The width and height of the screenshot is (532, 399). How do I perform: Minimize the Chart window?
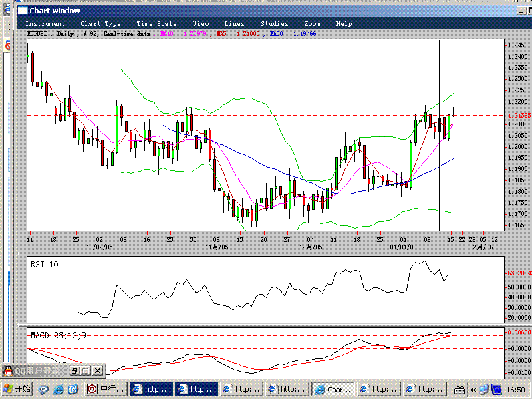[x=521, y=11]
